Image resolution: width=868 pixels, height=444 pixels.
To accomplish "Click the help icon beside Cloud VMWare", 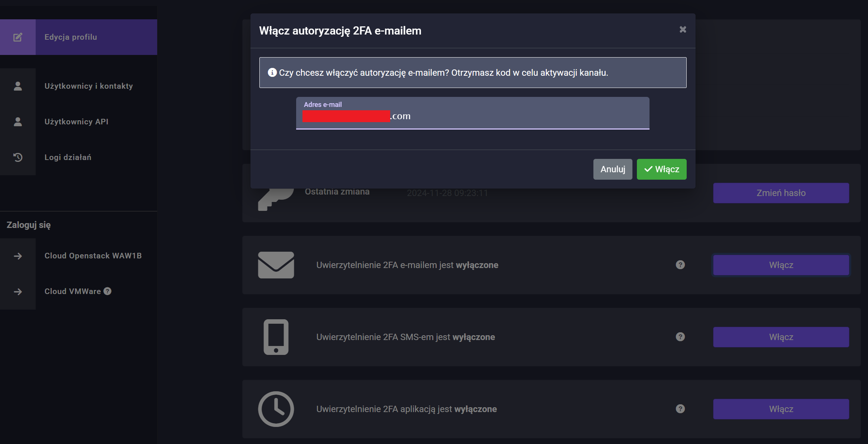I will (x=107, y=291).
